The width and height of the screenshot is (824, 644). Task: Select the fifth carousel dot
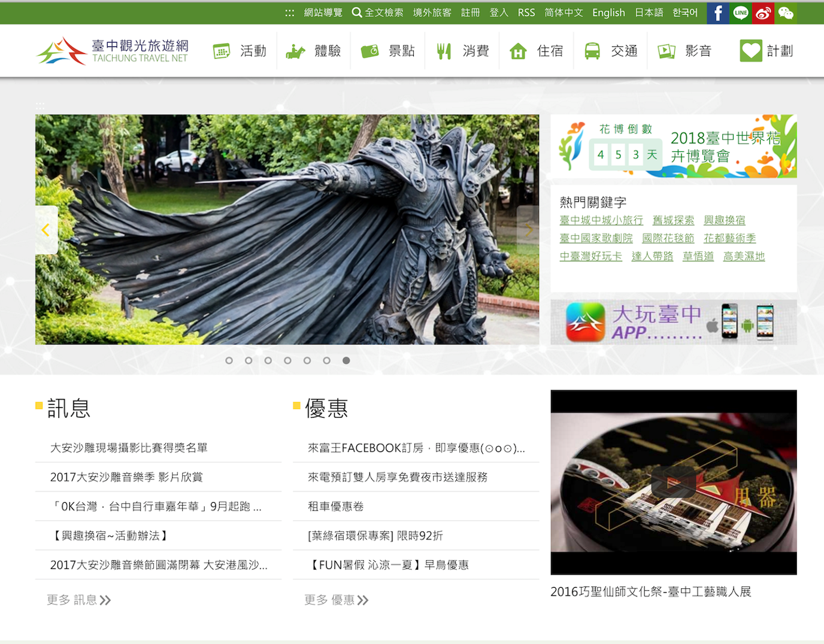[307, 360]
